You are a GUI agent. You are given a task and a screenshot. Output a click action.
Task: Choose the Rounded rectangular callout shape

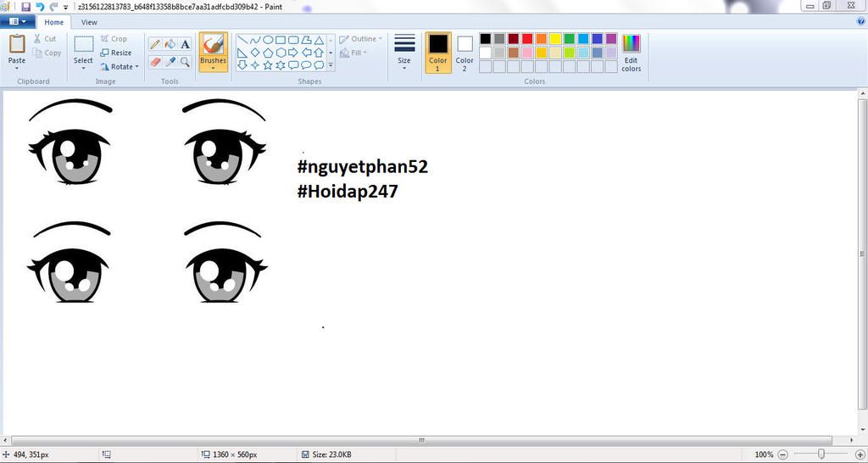coord(293,64)
